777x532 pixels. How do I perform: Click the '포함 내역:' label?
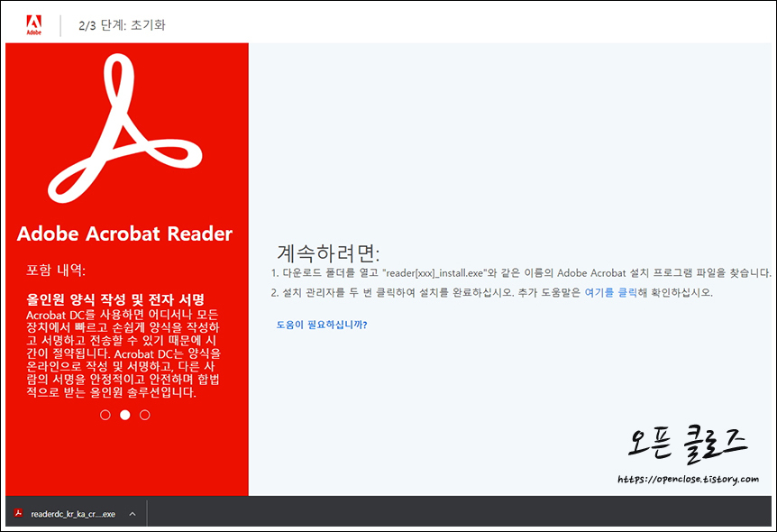click(56, 270)
